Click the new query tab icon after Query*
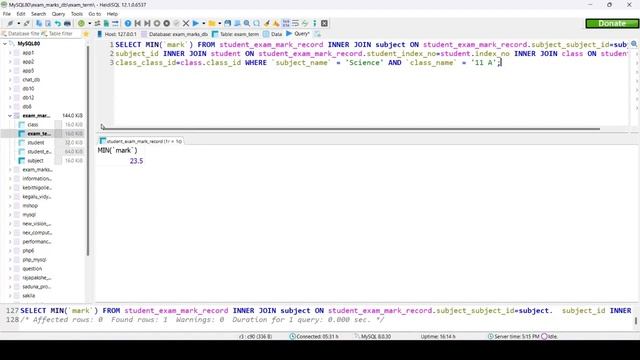640x360 pixels. (318, 34)
